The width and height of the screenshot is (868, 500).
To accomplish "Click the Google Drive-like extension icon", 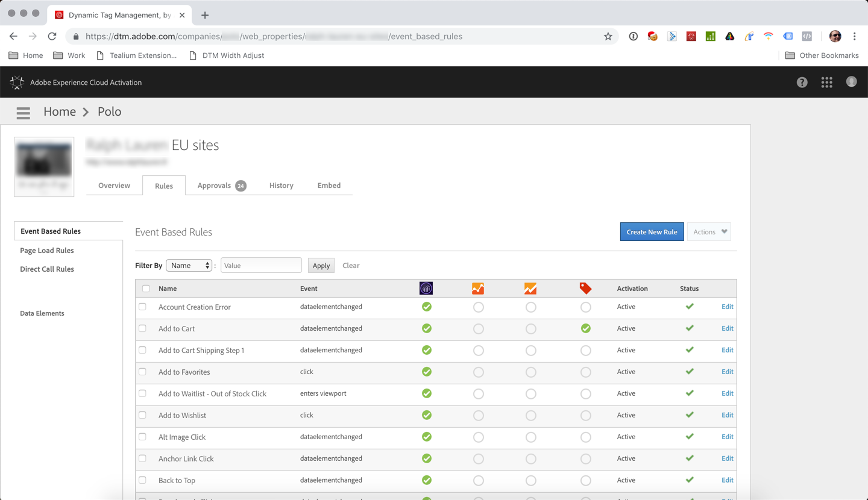I will (730, 36).
